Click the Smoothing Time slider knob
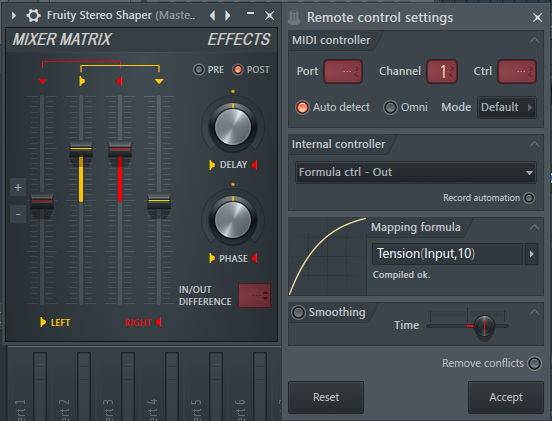 pos(484,326)
